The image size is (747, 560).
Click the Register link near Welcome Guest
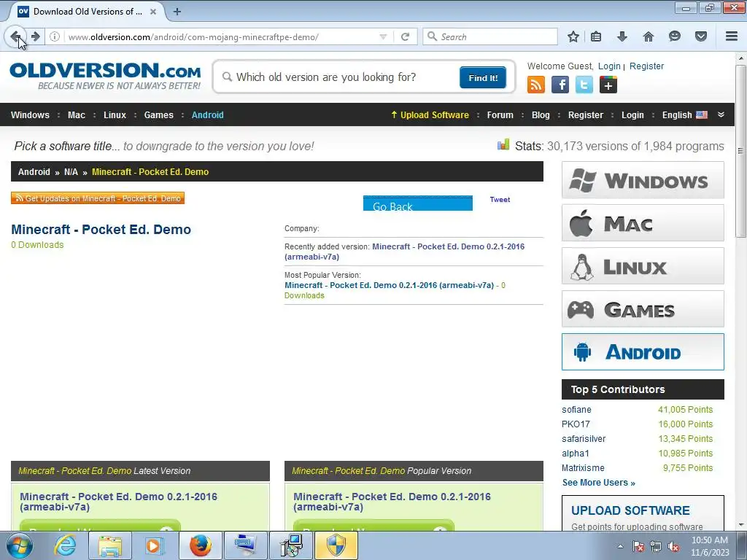646,66
